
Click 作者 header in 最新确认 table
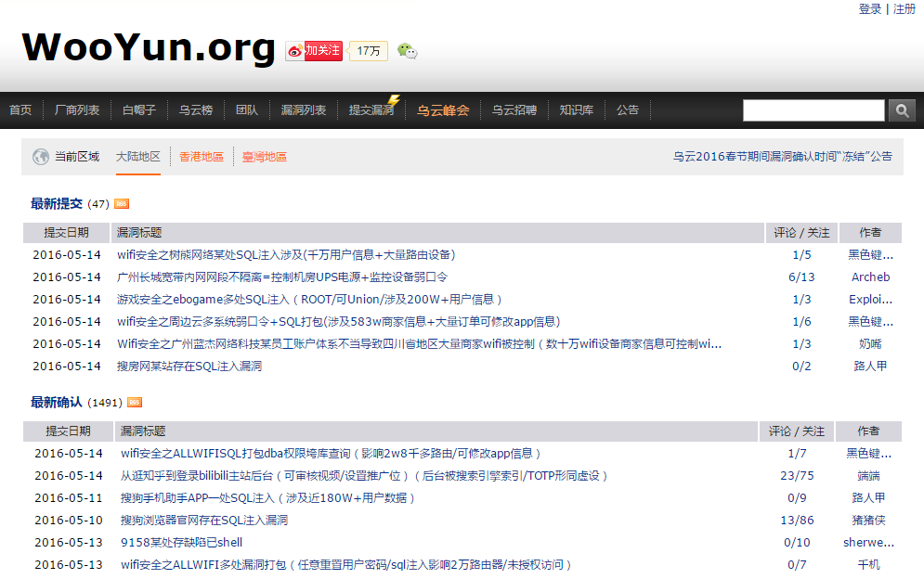pyautogui.click(x=868, y=431)
